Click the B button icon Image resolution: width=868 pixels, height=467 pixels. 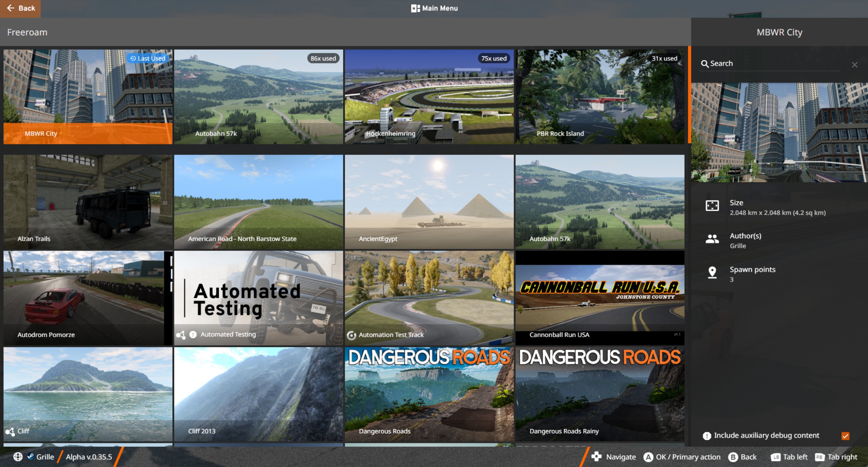click(733, 457)
